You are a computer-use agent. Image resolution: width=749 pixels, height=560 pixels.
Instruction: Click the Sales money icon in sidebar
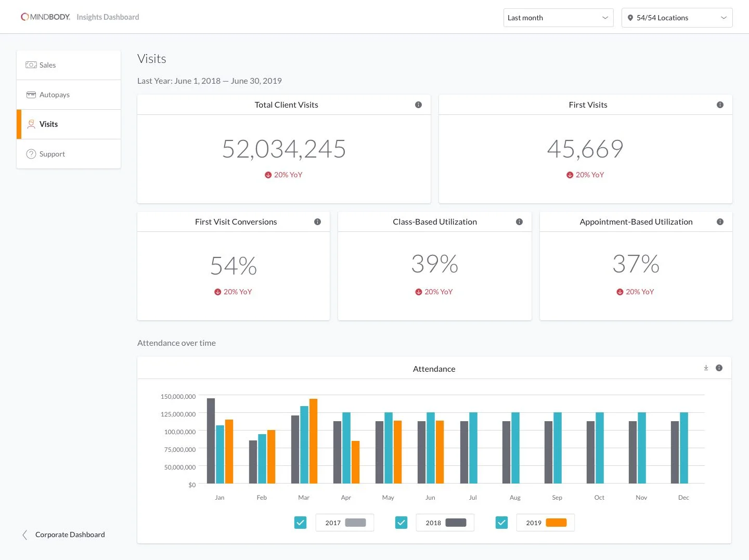click(x=31, y=65)
